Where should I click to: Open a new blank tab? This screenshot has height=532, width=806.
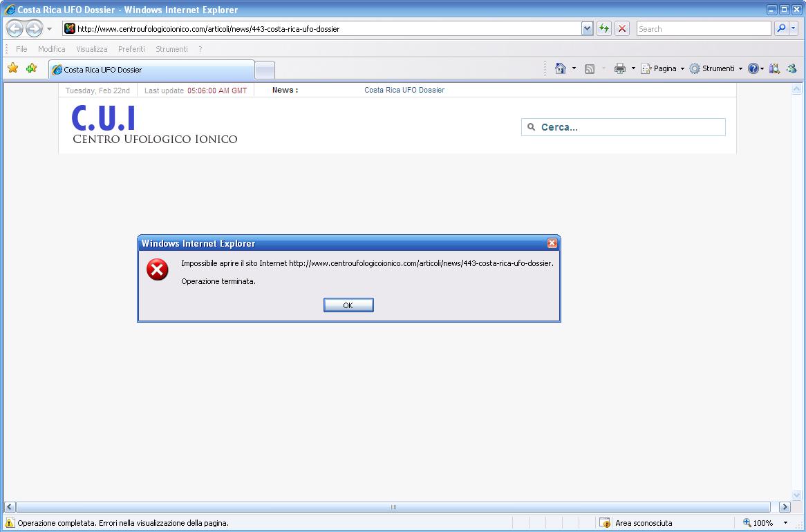coord(265,70)
